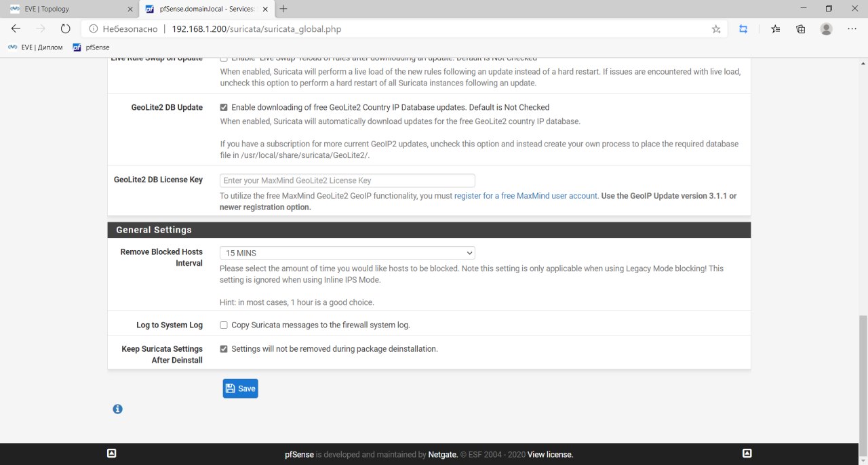Click the browser Forward arrow

pos(41,29)
